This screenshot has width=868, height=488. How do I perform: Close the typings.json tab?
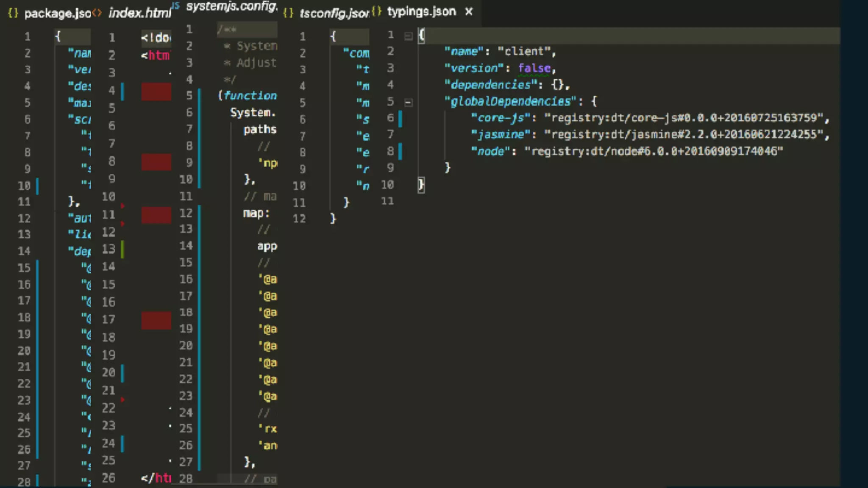[469, 12]
